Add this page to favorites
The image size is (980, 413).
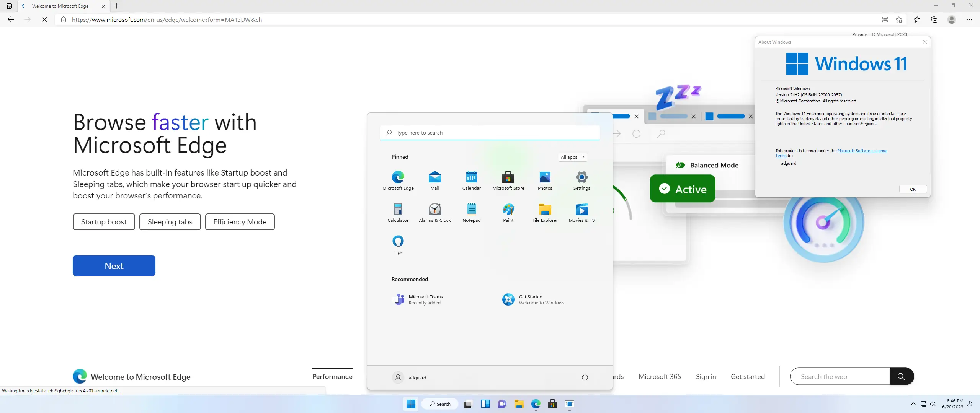[x=899, y=20]
